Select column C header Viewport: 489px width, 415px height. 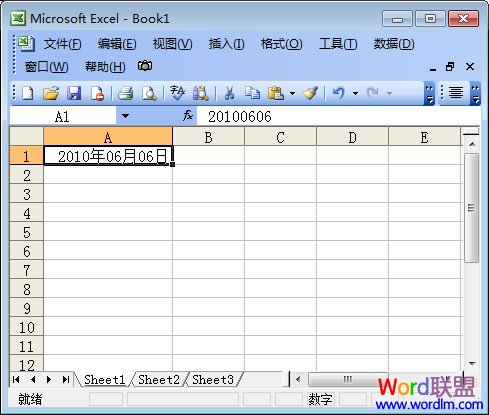pyautogui.click(x=280, y=137)
